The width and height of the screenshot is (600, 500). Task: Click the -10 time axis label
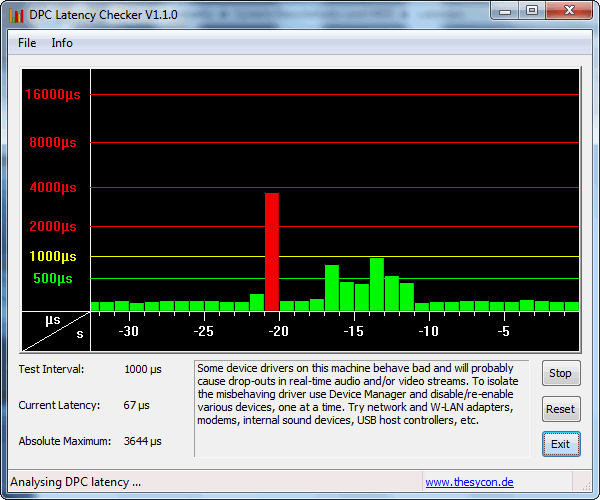pos(429,331)
